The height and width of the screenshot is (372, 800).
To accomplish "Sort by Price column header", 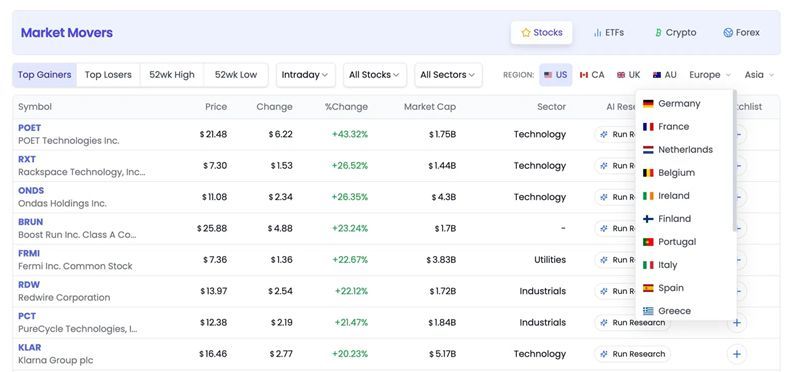I will click(x=216, y=107).
